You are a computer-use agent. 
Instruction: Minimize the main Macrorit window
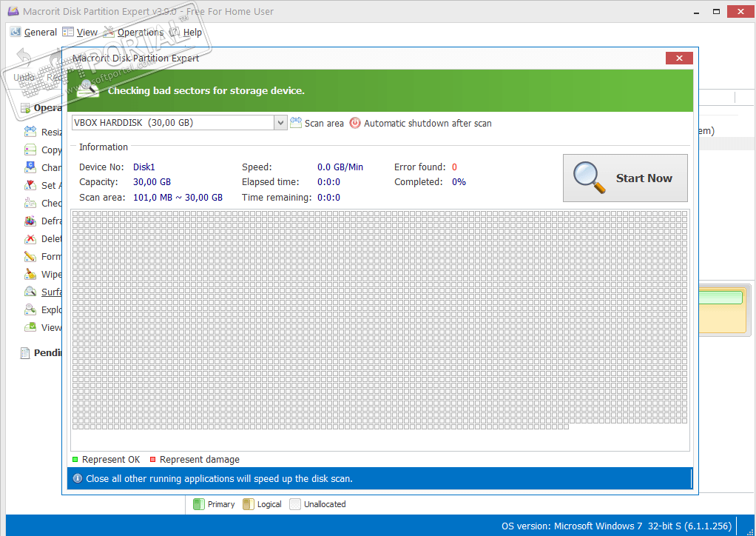click(696, 12)
